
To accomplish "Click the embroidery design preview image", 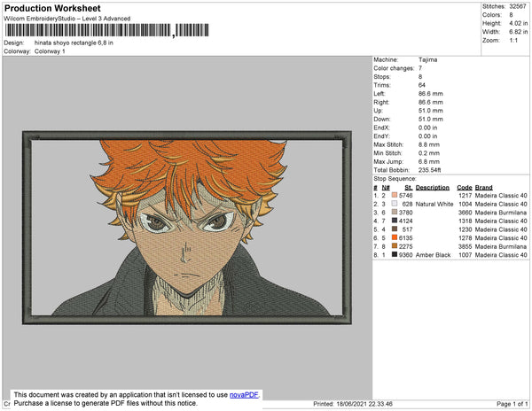I will pos(187,228).
